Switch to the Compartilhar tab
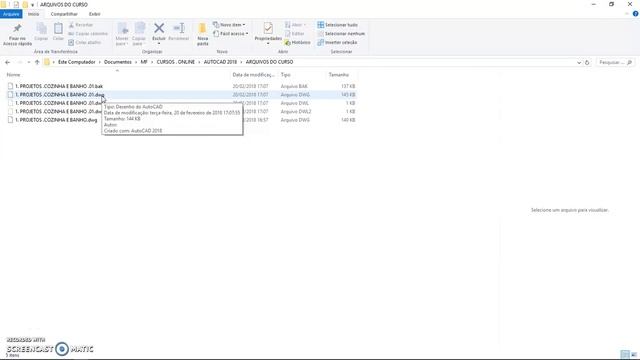This screenshot has width=640, height=360. pos(64,14)
